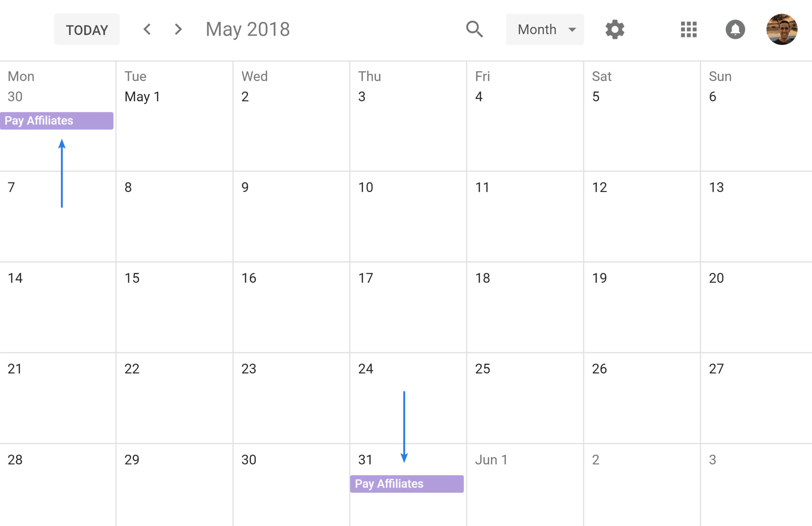
Task: Click the Google apps grid icon
Action: coord(688,29)
